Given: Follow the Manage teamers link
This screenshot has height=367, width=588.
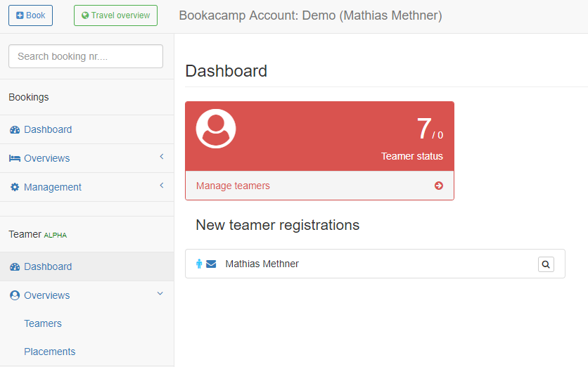Looking at the screenshot, I should click(x=233, y=186).
